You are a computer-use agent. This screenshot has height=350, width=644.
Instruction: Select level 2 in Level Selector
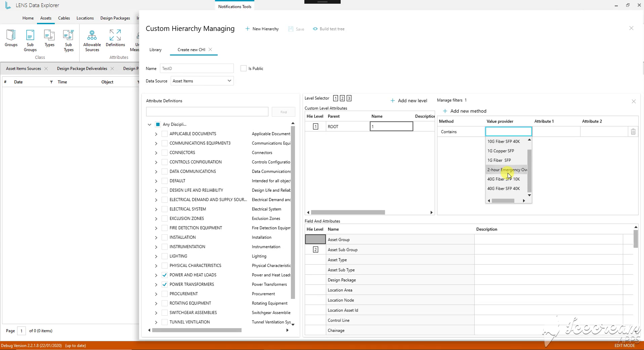click(342, 98)
